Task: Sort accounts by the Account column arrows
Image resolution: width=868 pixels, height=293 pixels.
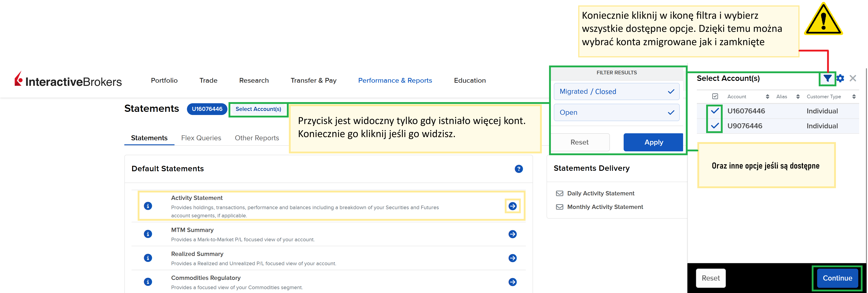Action: click(767, 97)
